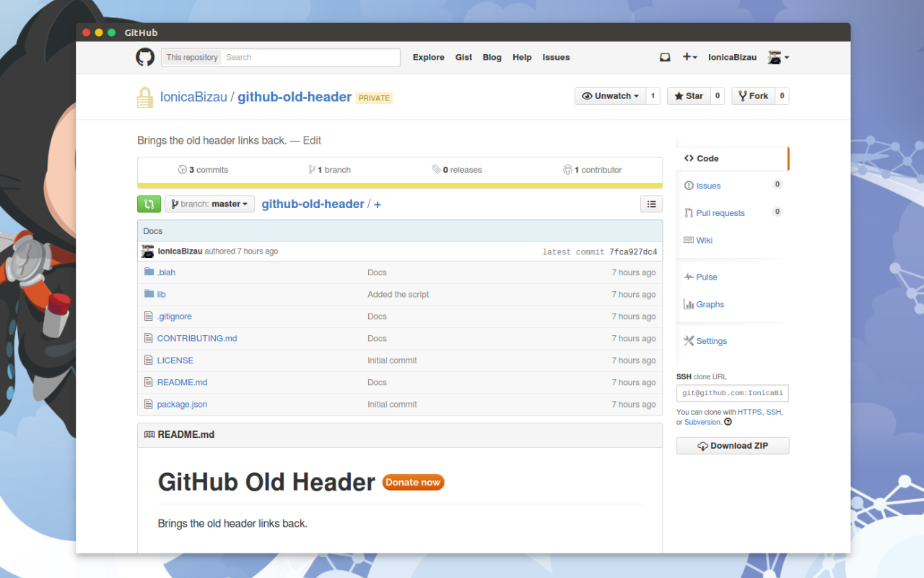Click the GitHub octocat logo
Screen dimensions: 924x578
pos(144,57)
